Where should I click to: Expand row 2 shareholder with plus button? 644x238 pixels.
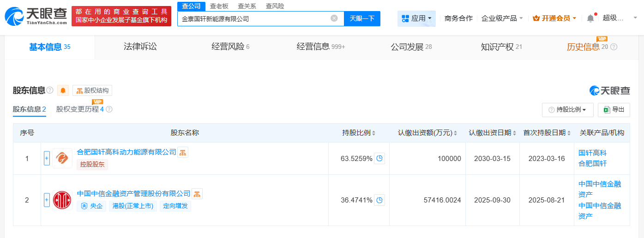(x=47, y=200)
